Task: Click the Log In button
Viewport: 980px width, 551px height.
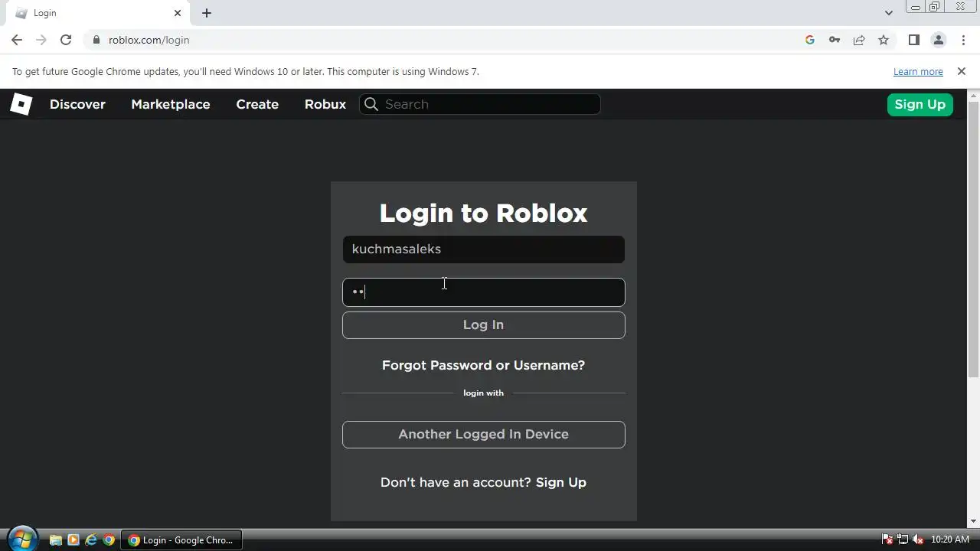Action: [483, 324]
